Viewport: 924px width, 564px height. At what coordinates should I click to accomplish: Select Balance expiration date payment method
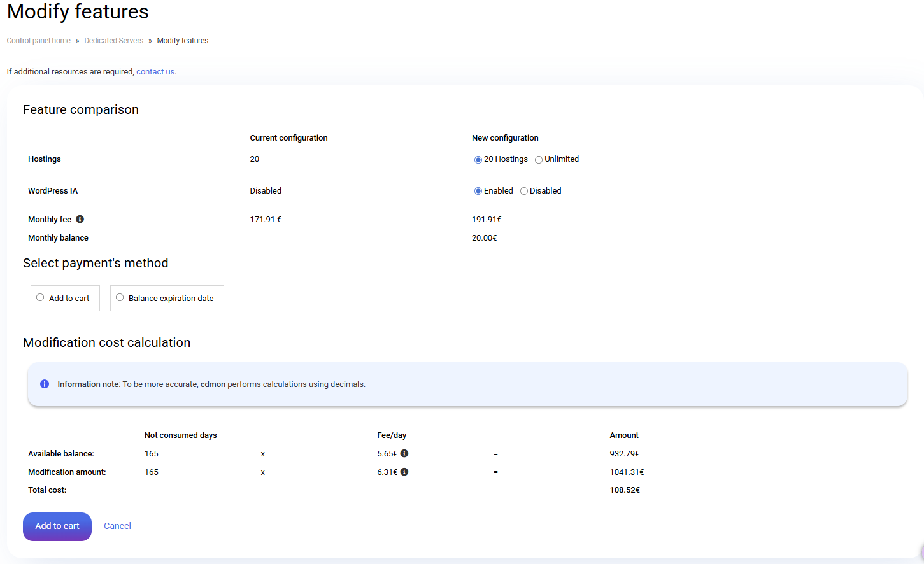(120, 297)
